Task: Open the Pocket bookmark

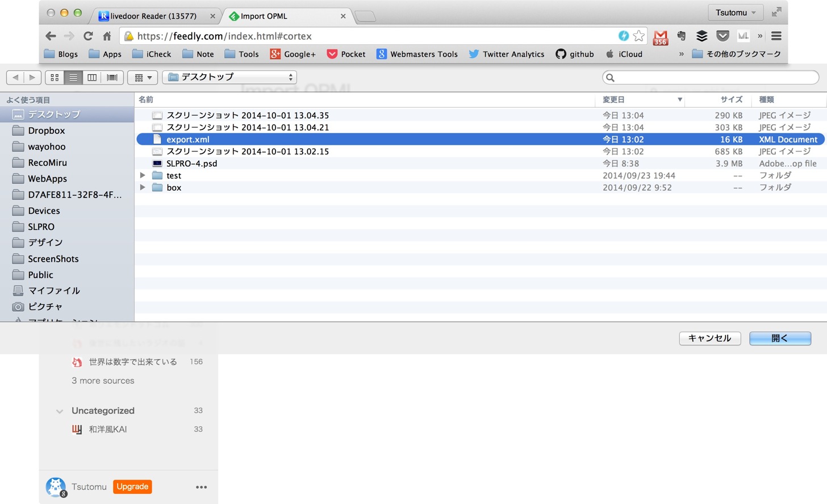Action: click(346, 54)
